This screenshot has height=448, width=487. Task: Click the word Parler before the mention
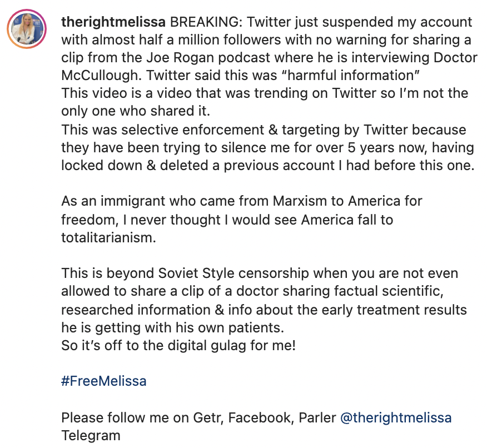(317, 417)
